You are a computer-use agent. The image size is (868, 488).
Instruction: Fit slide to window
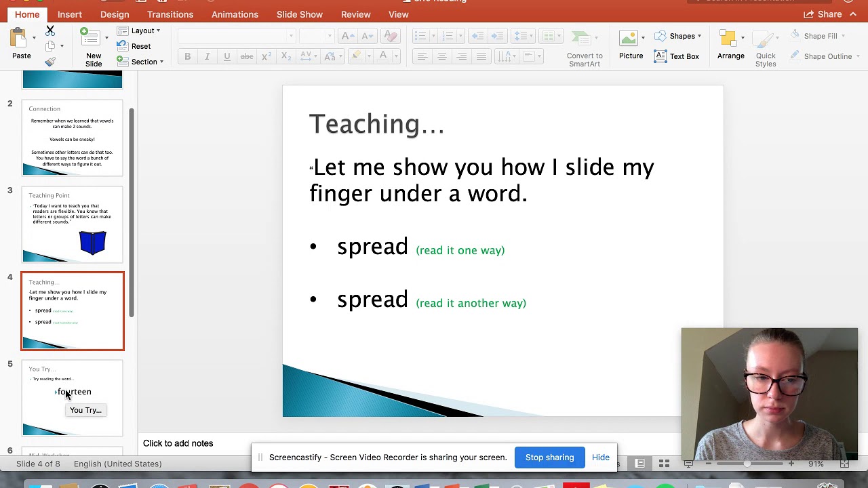[844, 464]
